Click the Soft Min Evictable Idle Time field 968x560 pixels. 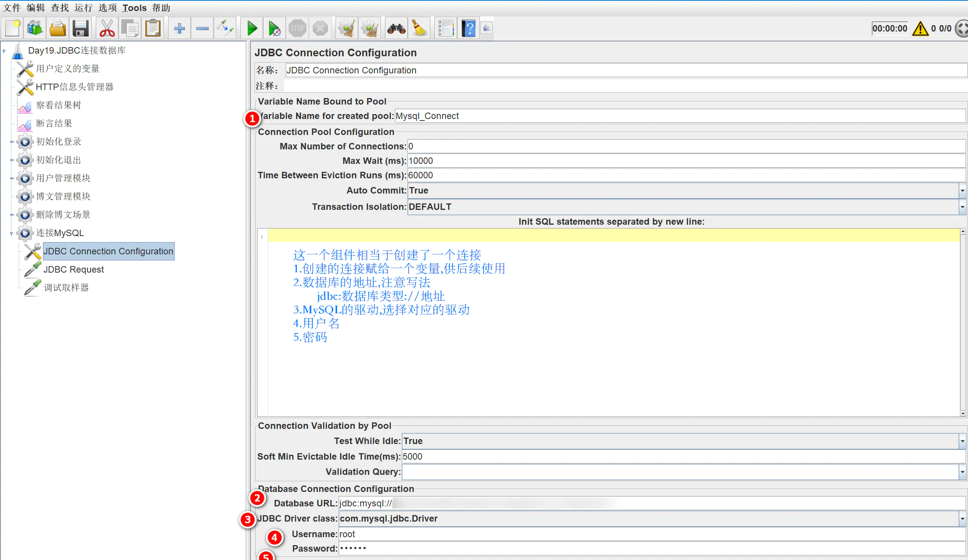pos(683,457)
